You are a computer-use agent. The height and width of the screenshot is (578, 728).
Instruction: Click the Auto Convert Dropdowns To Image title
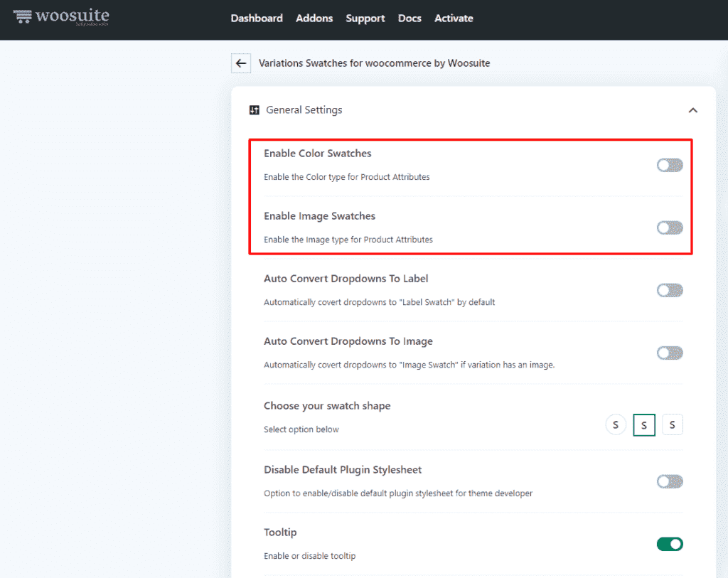point(348,341)
